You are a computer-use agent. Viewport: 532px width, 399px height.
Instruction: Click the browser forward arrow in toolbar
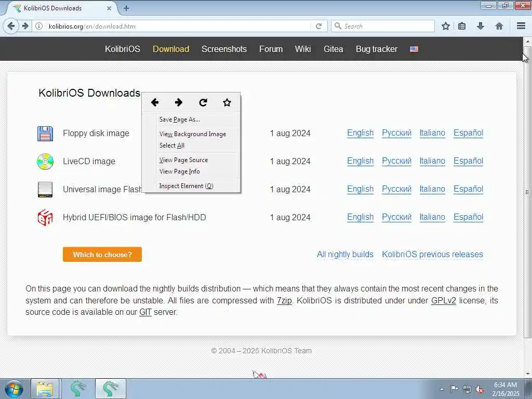pyautogui.click(x=25, y=26)
